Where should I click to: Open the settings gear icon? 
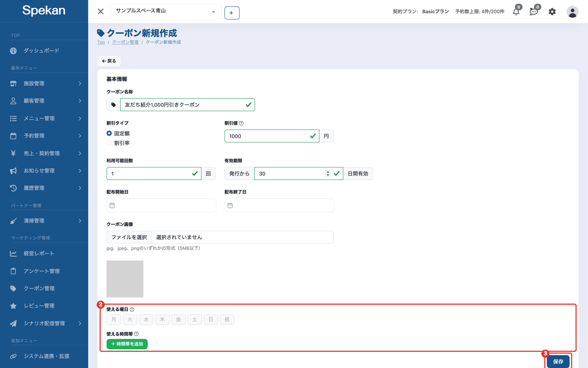coord(552,12)
